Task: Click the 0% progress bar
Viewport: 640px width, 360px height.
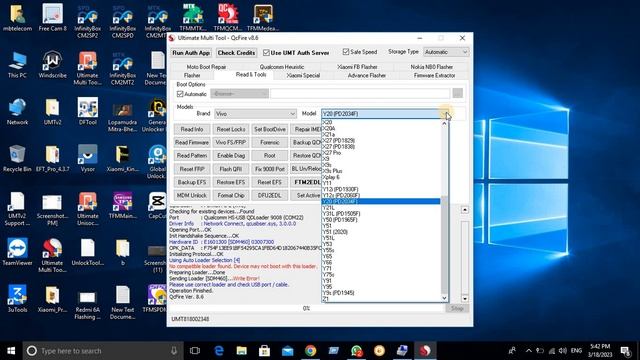Action: coord(306,309)
